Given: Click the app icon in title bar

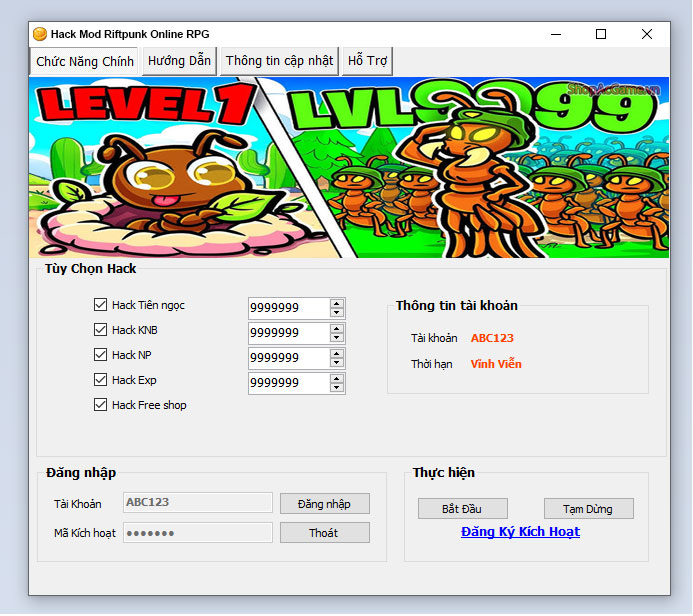Looking at the screenshot, I should click(x=40, y=34).
